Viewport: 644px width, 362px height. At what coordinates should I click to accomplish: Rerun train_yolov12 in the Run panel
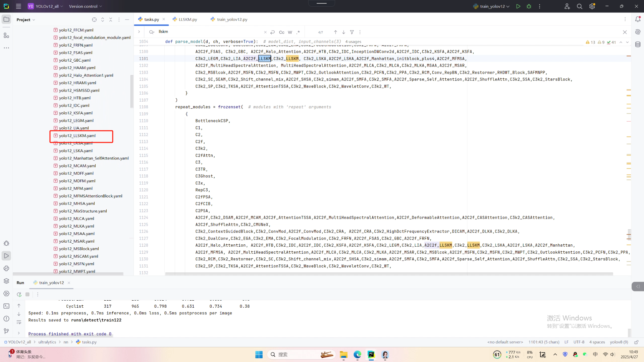tap(19, 294)
